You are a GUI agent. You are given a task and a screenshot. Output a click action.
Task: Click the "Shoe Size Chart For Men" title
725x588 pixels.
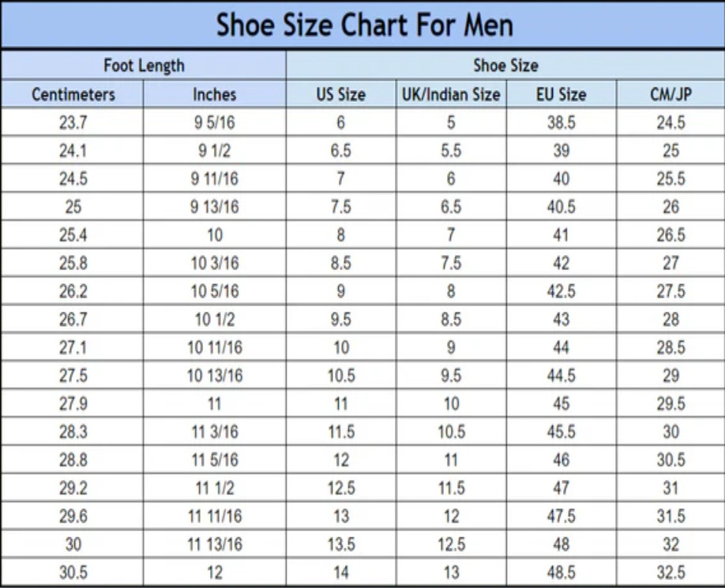click(x=364, y=24)
